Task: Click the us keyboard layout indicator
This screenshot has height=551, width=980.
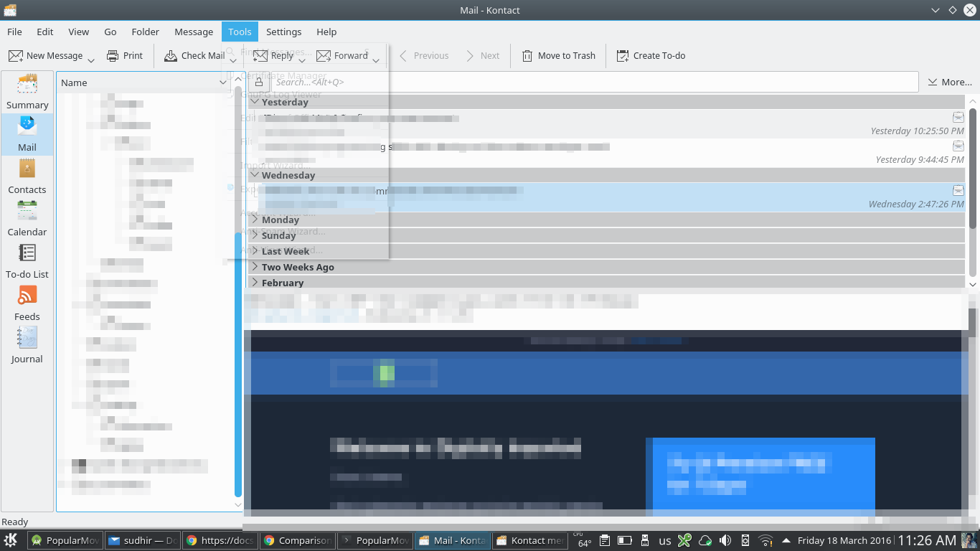Action: 665,541
